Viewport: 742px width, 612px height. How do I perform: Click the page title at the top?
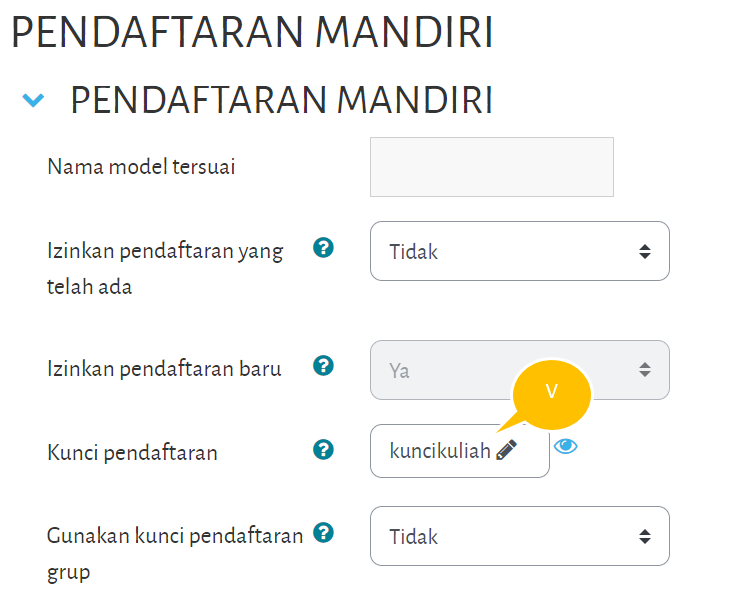pyautogui.click(x=251, y=33)
